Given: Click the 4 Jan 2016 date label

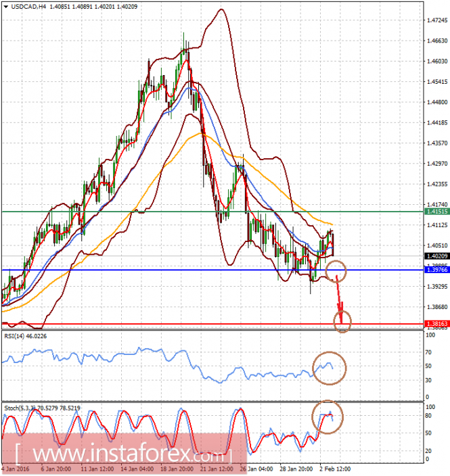Looking at the screenshot, I should (x=15, y=469).
